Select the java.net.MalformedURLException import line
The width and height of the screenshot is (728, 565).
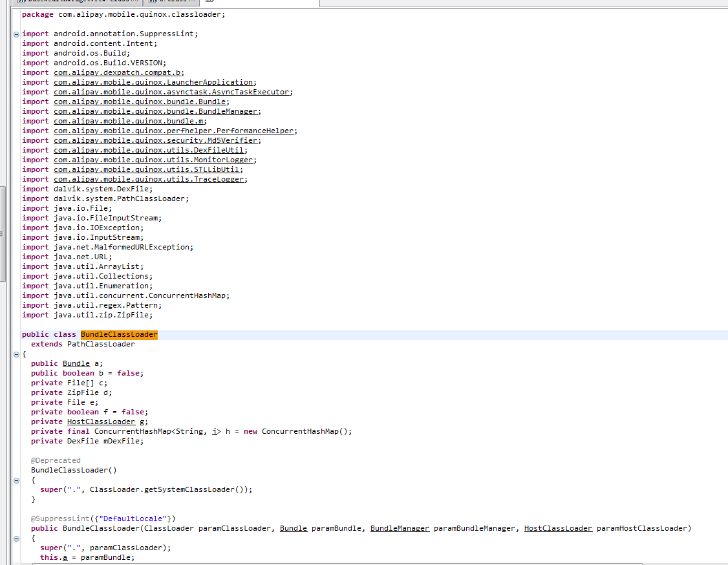pos(108,248)
